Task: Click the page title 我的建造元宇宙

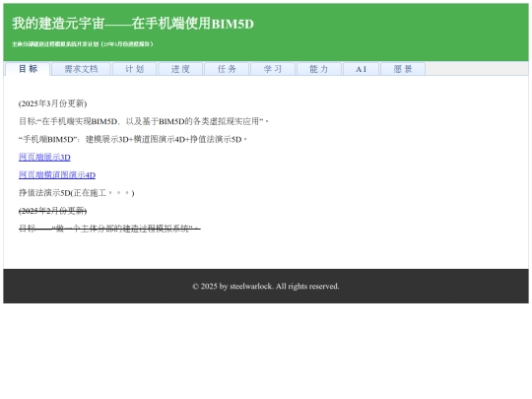Action: 133,24
